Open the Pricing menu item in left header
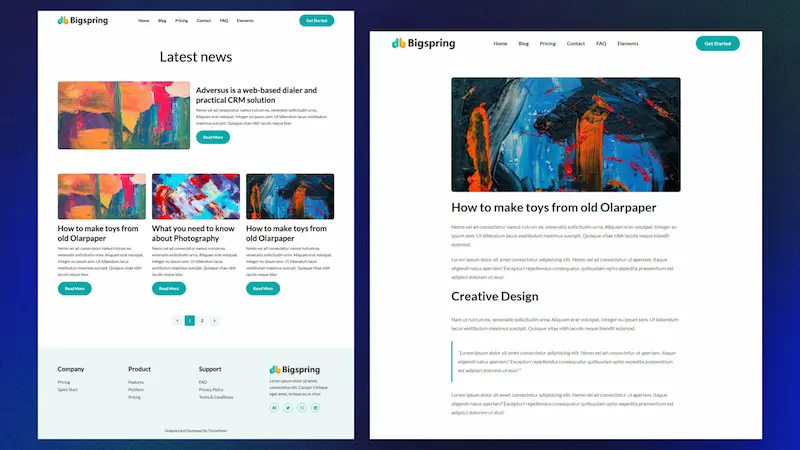Viewport: 800px width, 450px height. pos(181,21)
